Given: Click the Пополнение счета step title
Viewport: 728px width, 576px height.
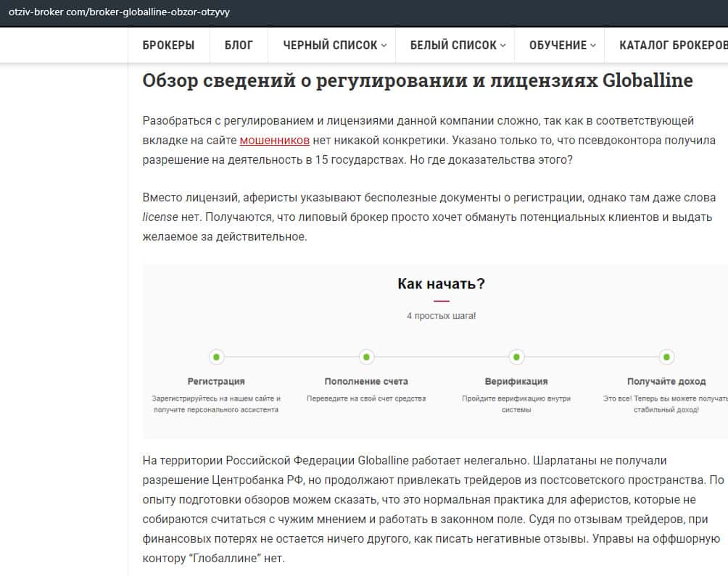Looking at the screenshot, I should click(x=366, y=381).
